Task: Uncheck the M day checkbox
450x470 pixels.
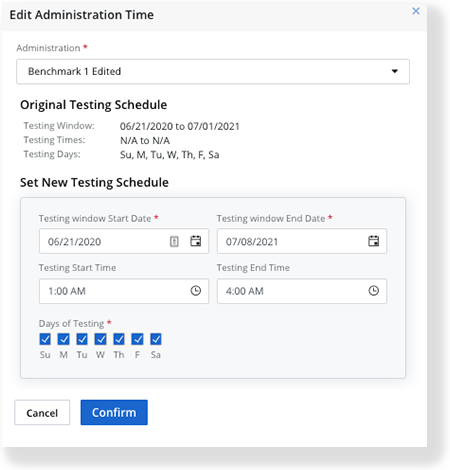Action: (x=63, y=339)
